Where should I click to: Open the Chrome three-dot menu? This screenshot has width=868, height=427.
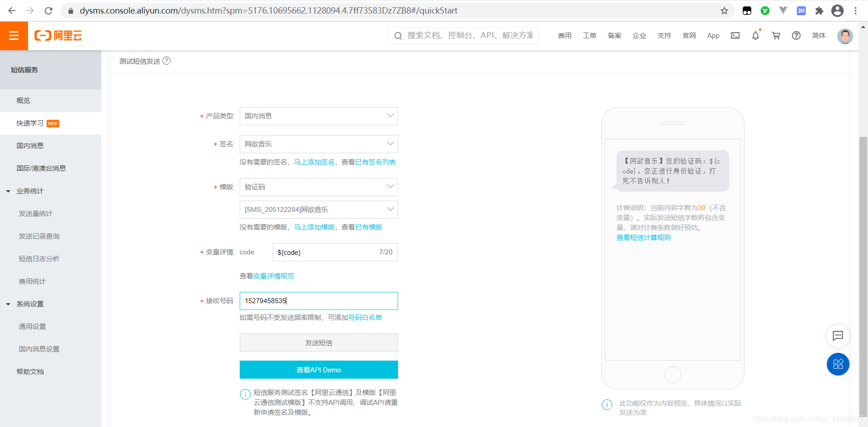(x=855, y=10)
